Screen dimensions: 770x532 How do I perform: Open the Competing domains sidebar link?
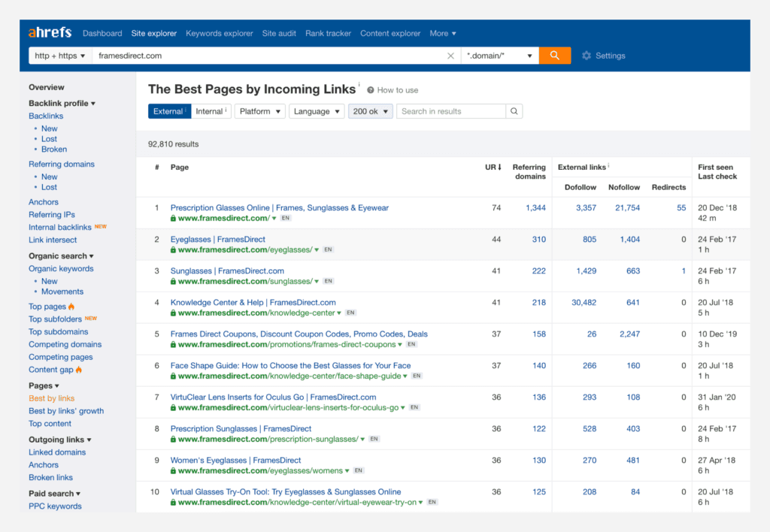[x=65, y=345]
